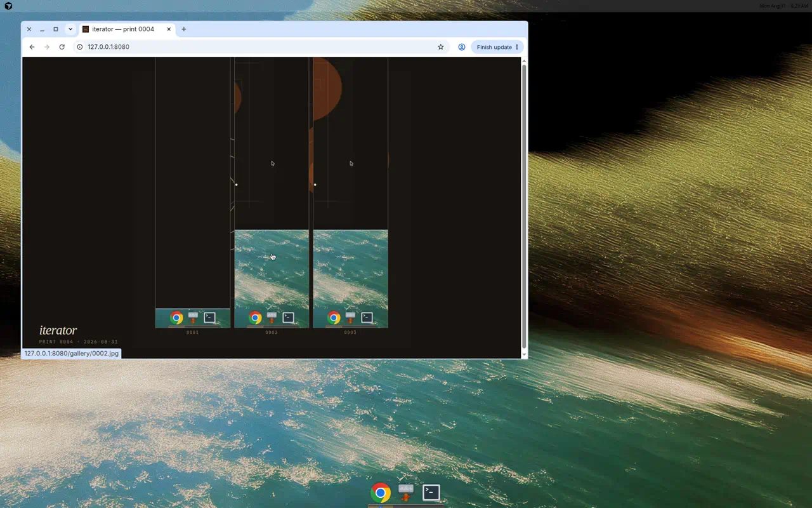Reload the page with the refresh icon

(62, 47)
